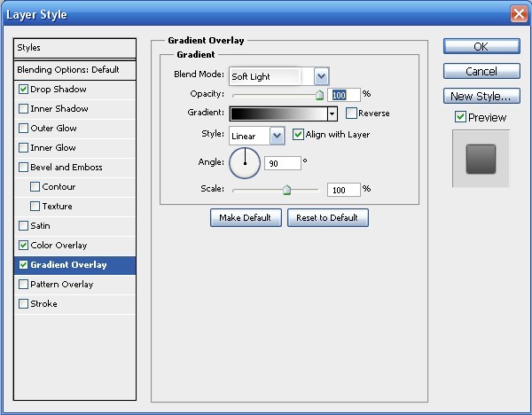
Task: Enable the Inner Shadow checkbox
Action: coord(23,109)
